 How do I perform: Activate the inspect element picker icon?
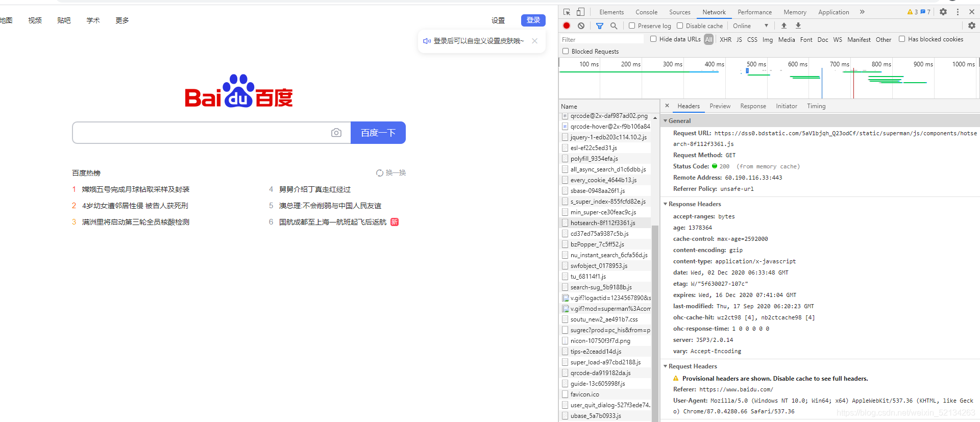567,12
